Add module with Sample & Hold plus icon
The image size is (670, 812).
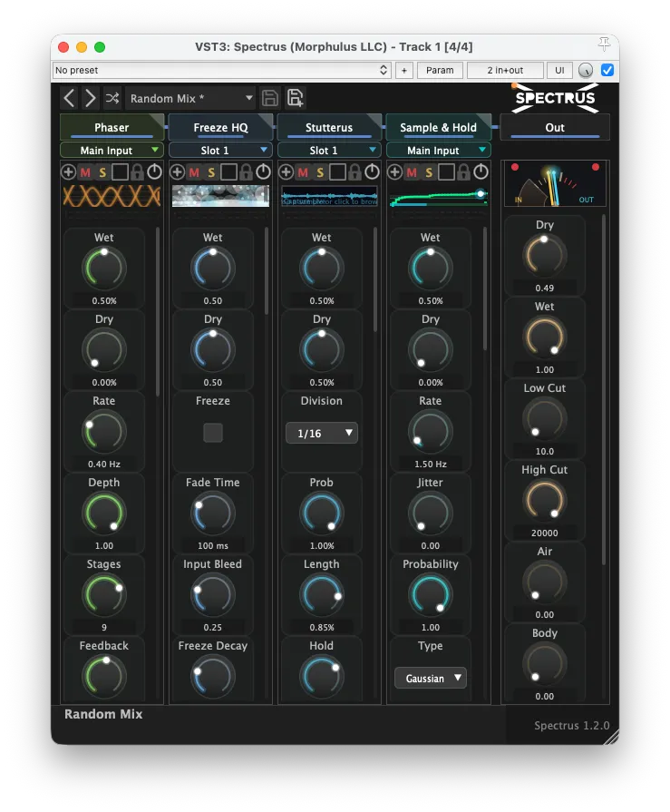(394, 172)
